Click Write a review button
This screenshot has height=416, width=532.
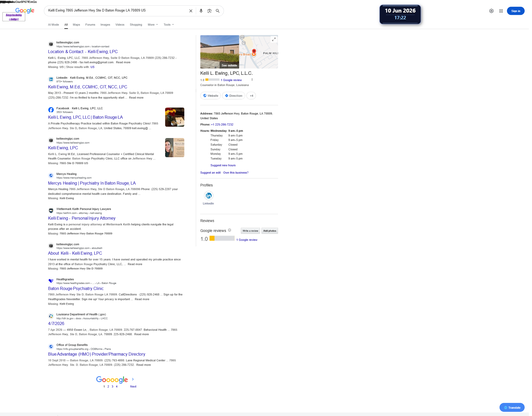point(250,231)
